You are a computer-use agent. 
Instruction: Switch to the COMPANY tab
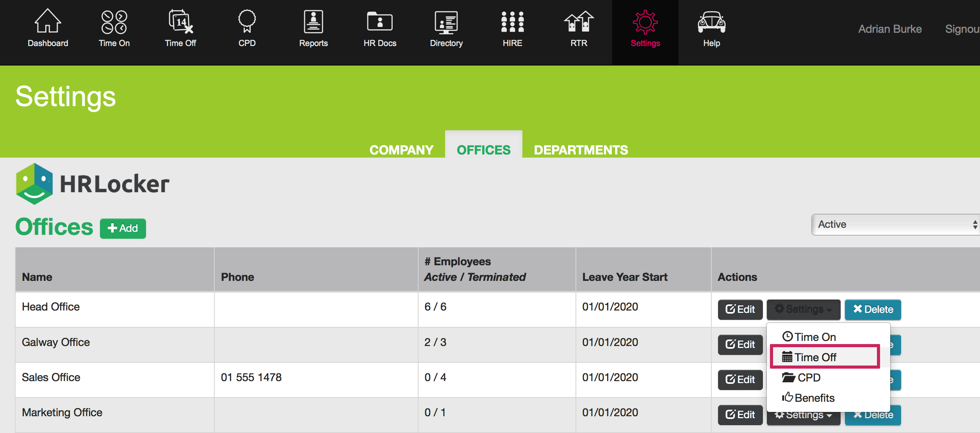pyautogui.click(x=401, y=150)
